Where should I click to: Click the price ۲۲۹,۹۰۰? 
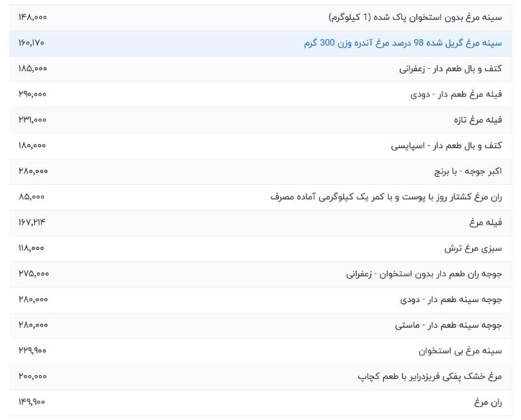32,350
